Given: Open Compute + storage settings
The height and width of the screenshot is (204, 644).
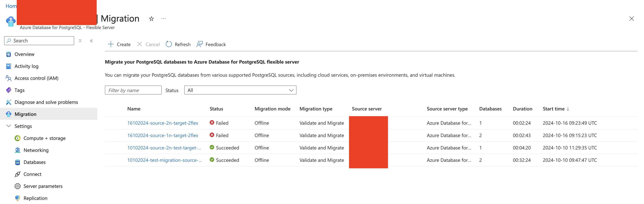Looking at the screenshot, I should [x=44, y=138].
